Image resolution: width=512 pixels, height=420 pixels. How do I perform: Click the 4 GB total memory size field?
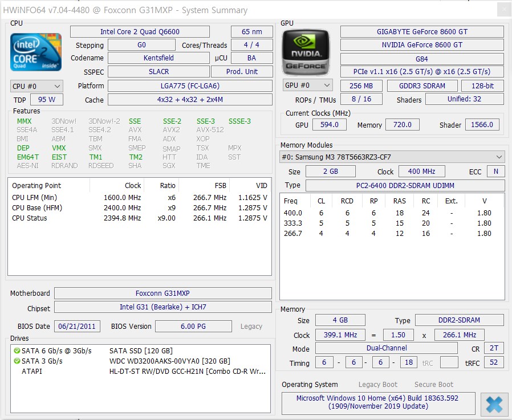(340, 320)
